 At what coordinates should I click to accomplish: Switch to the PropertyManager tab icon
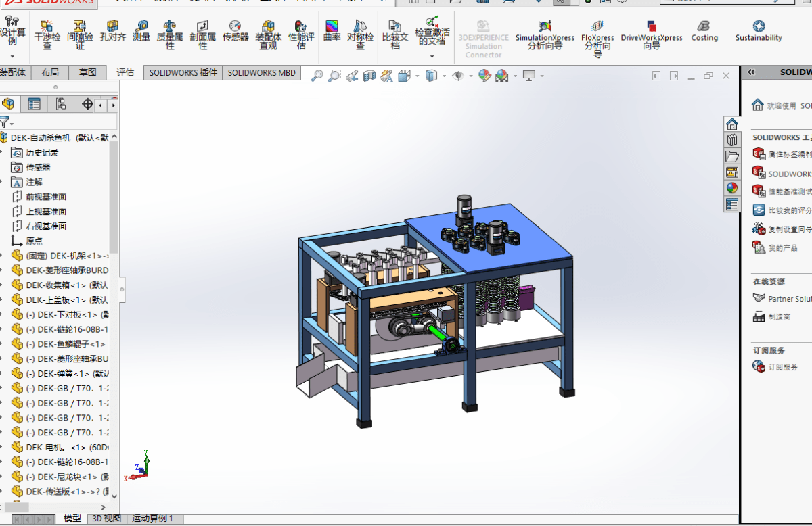pos(35,104)
